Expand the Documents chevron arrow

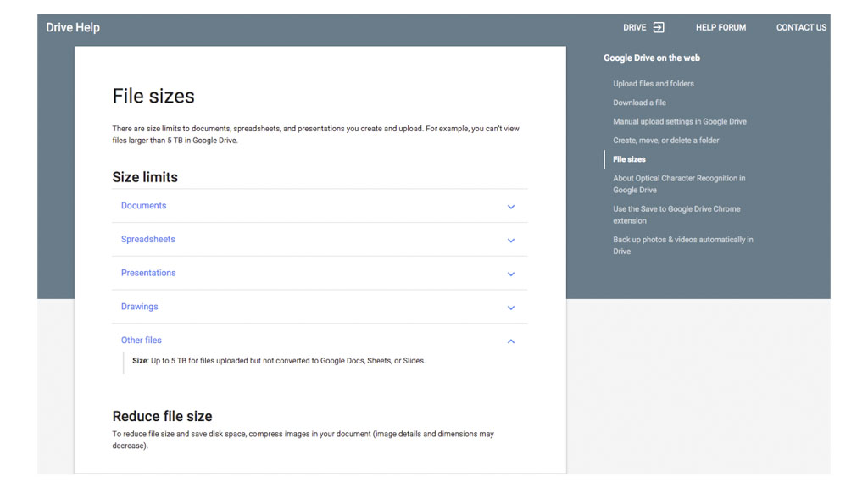coord(511,207)
